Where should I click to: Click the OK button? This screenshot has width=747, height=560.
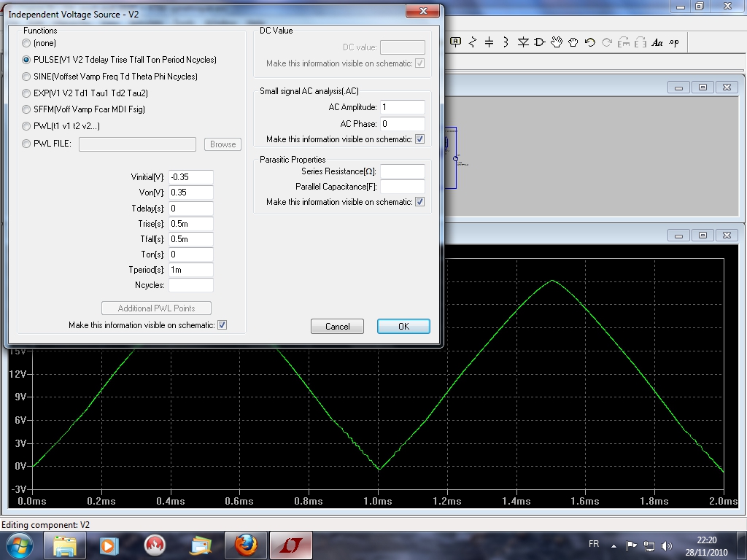coord(403,326)
